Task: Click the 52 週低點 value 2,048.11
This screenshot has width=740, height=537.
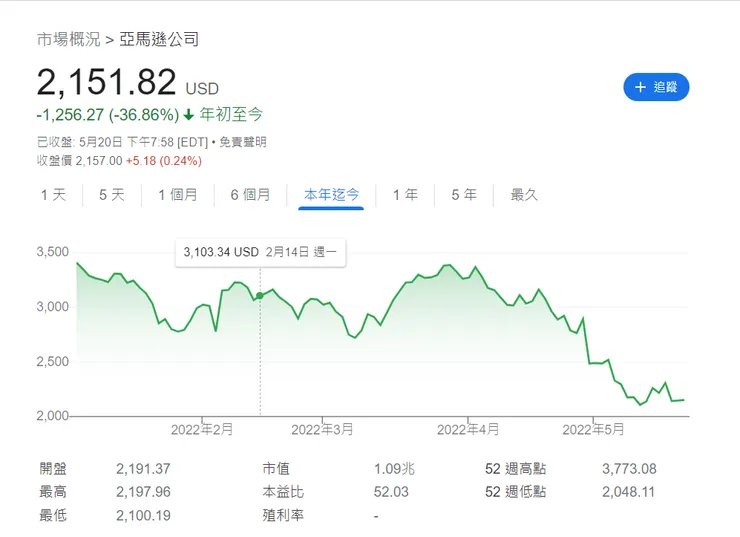Action: click(628, 492)
